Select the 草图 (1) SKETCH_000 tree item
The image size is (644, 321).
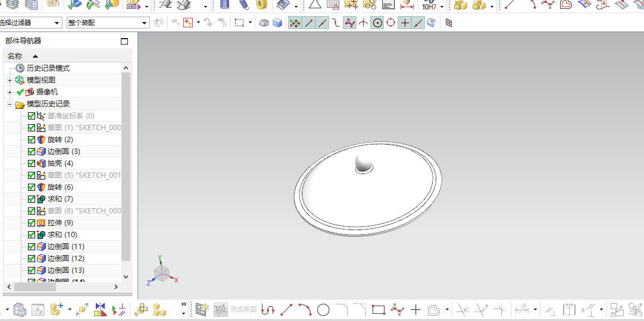coord(84,128)
